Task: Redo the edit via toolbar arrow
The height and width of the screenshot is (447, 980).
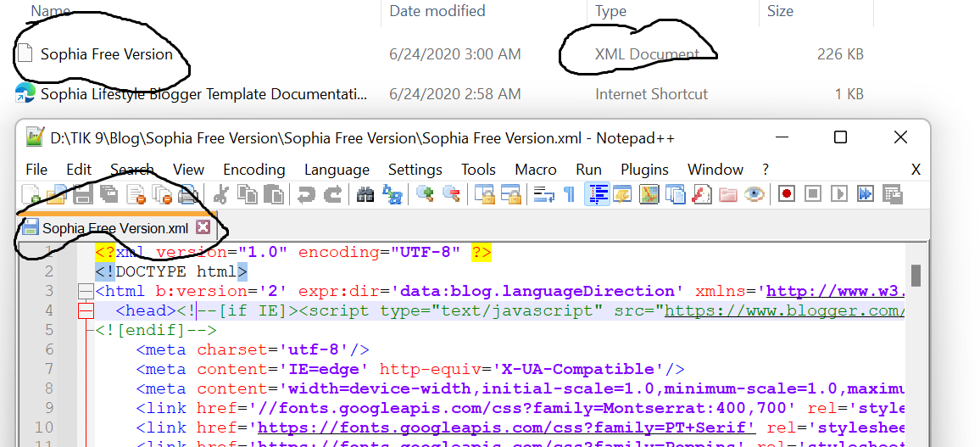Action: click(x=332, y=194)
